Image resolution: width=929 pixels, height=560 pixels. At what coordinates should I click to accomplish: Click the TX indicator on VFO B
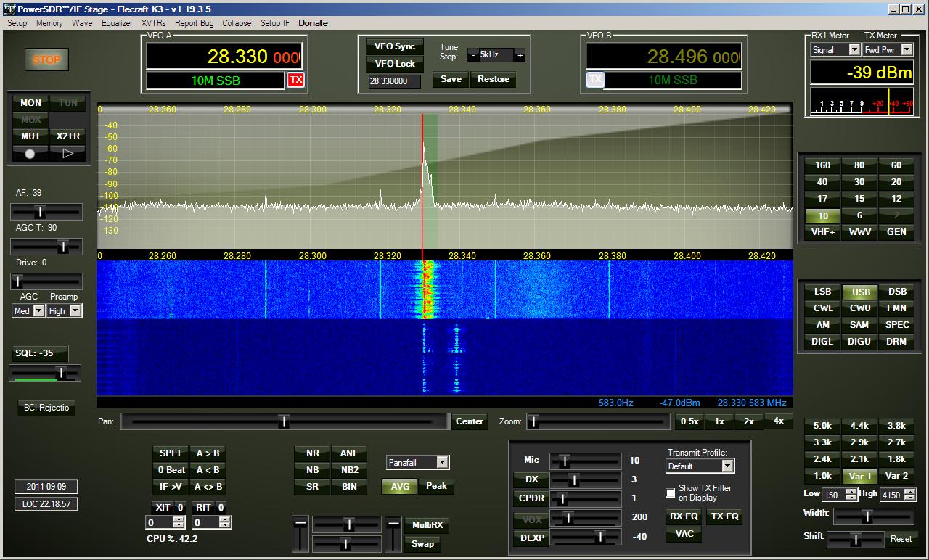[x=595, y=80]
